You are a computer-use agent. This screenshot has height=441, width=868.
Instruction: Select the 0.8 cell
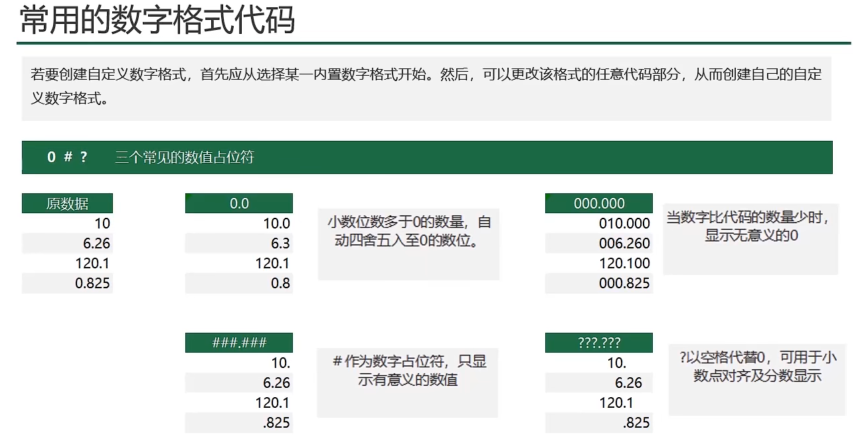pos(239,284)
